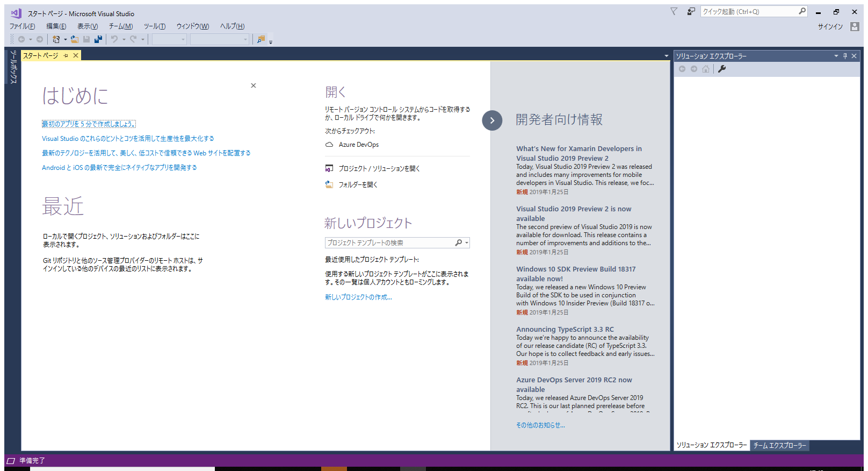Open the solution platforms combo box

(x=220, y=39)
